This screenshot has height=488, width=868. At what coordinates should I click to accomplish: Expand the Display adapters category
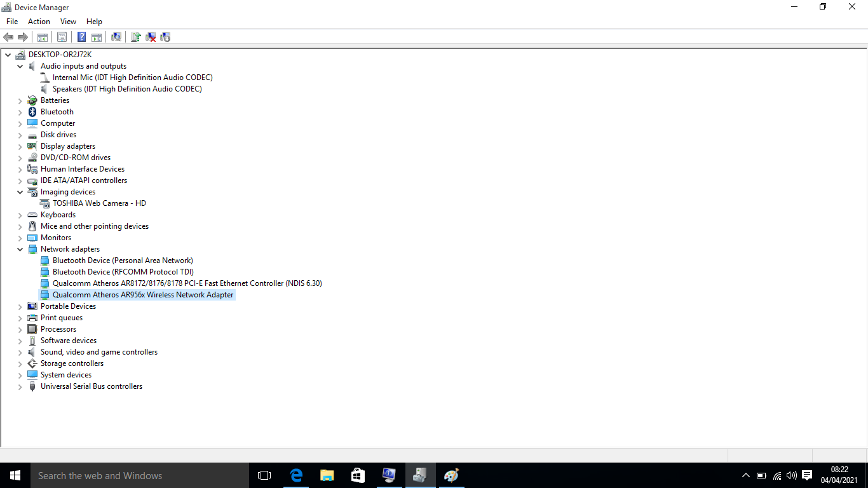(20, 146)
